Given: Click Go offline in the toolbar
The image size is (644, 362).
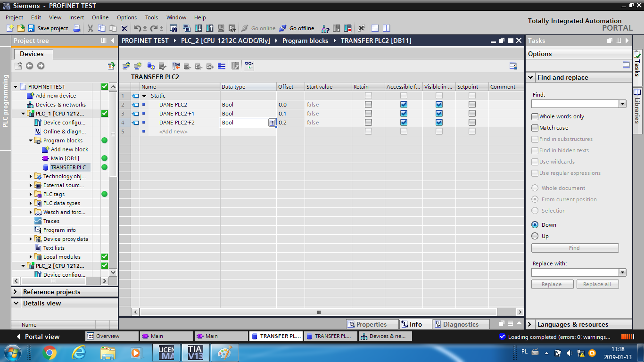Looking at the screenshot, I should click(297, 28).
